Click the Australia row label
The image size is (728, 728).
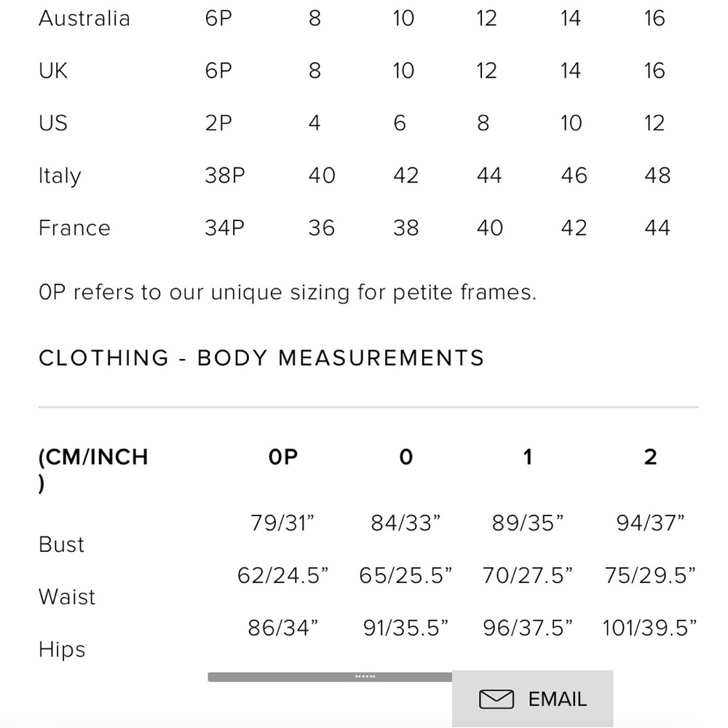click(x=84, y=19)
